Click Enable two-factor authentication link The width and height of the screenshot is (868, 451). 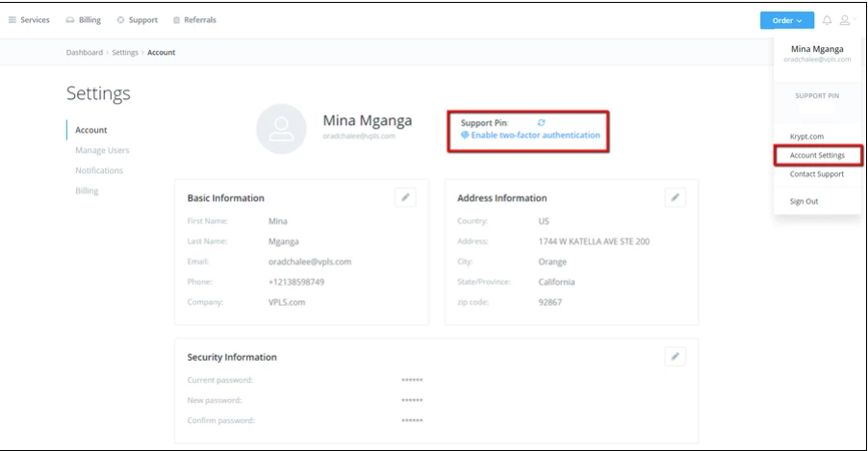click(x=534, y=136)
